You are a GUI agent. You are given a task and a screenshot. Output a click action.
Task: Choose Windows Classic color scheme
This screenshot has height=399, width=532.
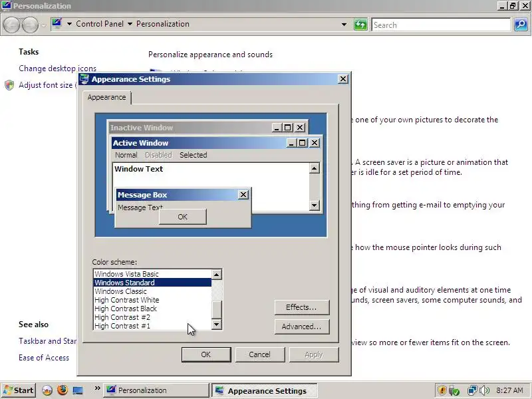152,291
